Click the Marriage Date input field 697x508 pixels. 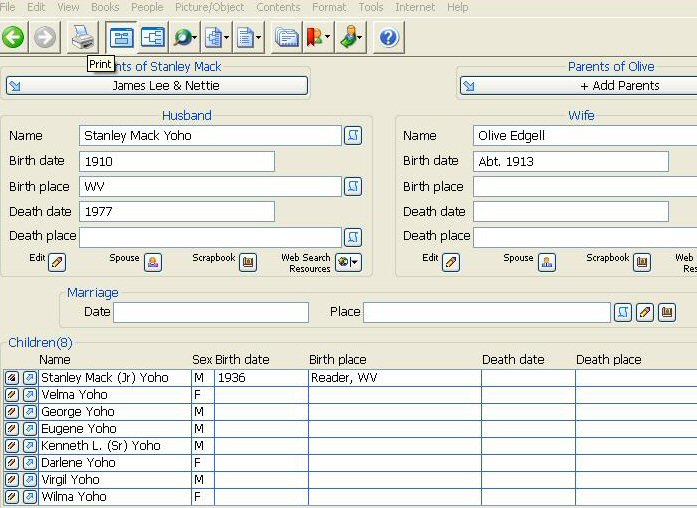click(211, 312)
